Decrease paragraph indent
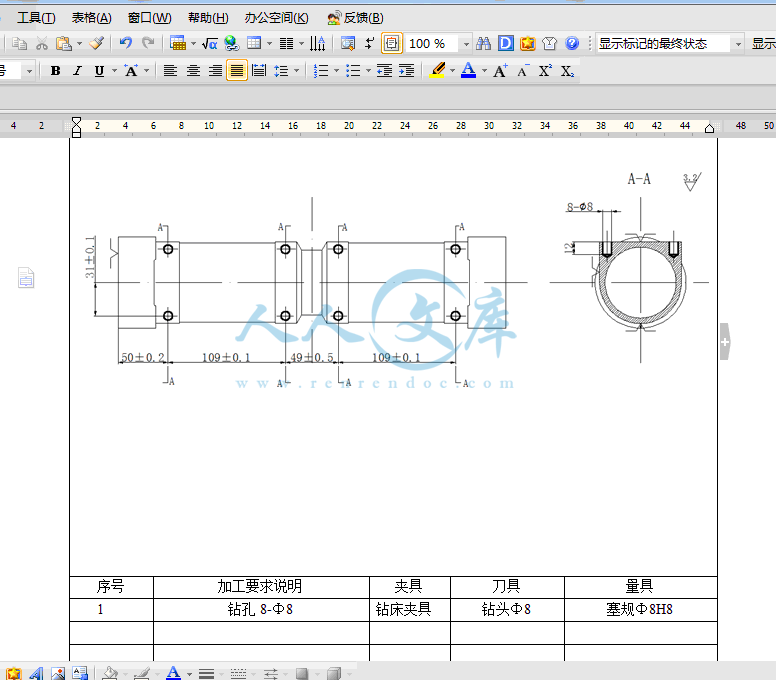The image size is (776, 680). pos(385,71)
